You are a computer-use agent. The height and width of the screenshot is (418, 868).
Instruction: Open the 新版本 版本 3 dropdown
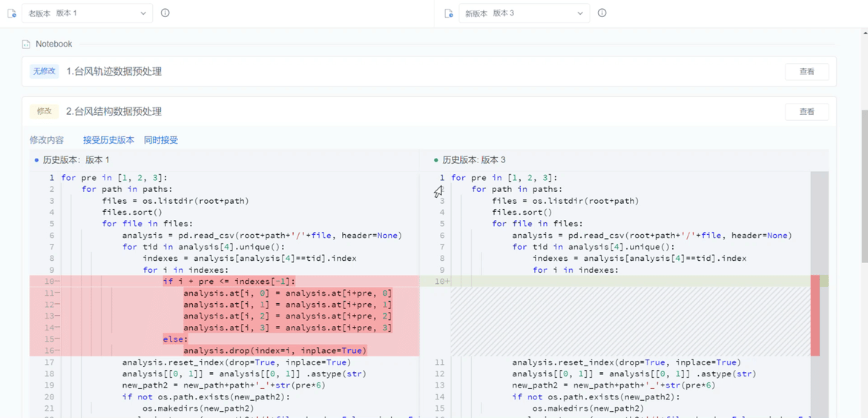pos(524,13)
